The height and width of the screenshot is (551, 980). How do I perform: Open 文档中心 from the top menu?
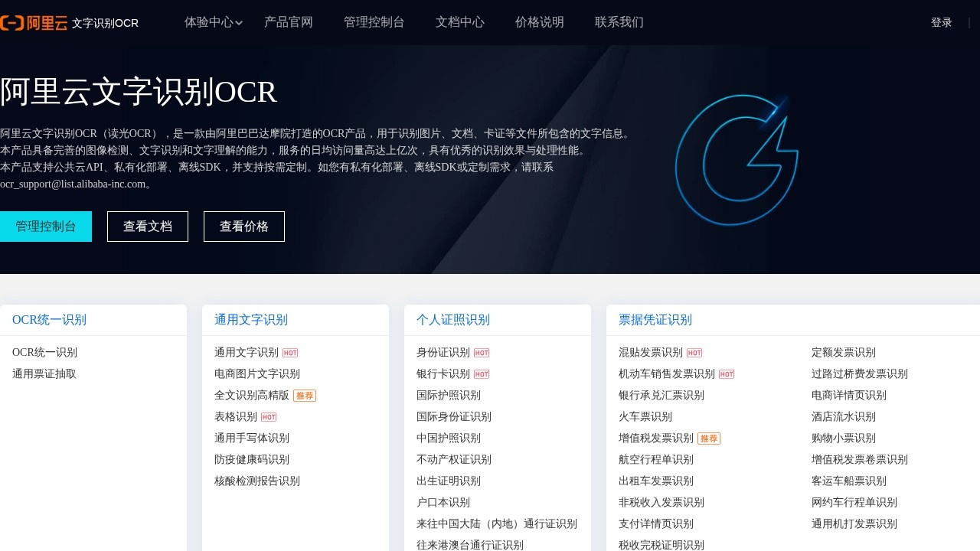[460, 22]
